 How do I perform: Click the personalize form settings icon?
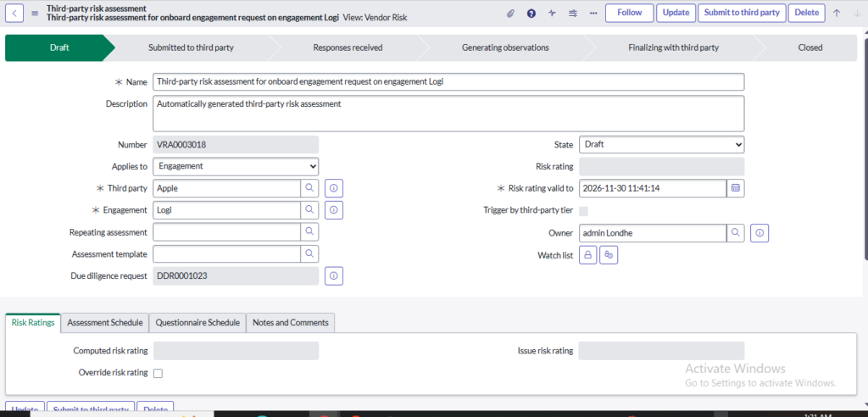(x=573, y=13)
